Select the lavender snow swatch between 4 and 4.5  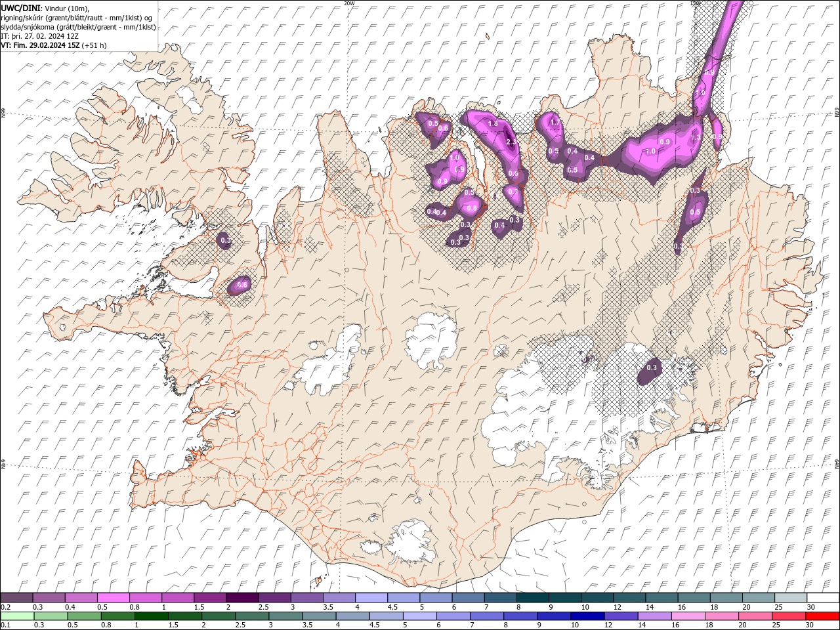click(371, 598)
